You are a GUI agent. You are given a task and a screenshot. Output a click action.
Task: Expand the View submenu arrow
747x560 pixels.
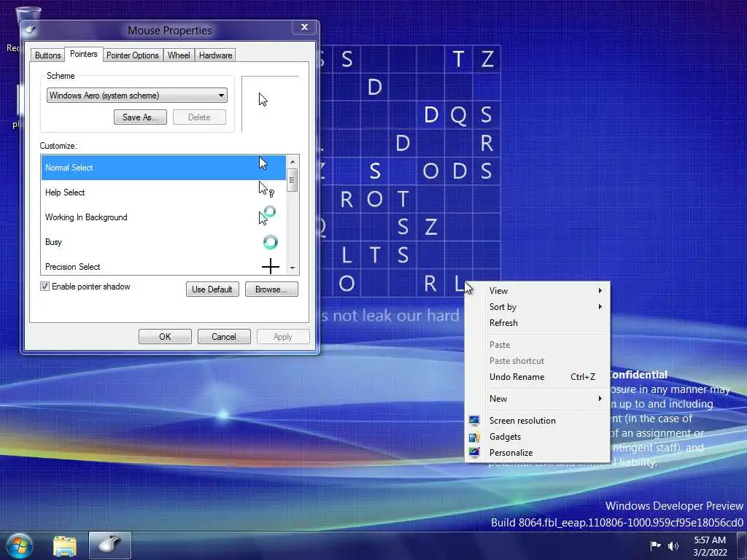[x=600, y=290]
